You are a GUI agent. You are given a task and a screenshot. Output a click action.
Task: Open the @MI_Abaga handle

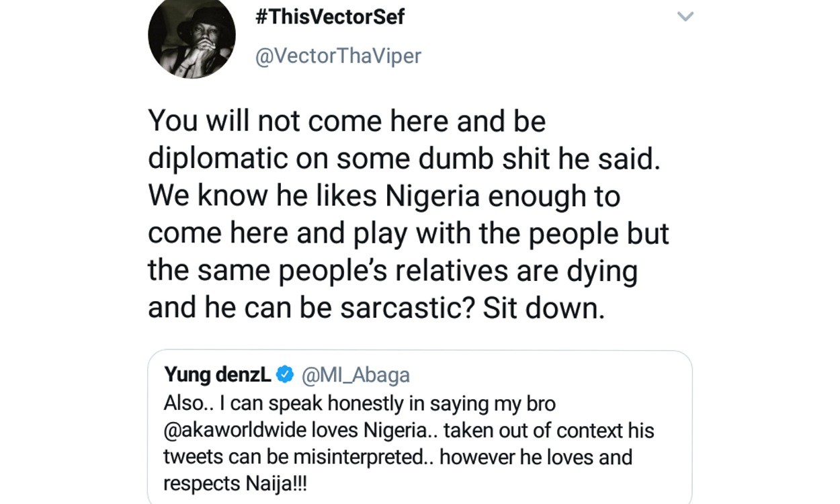click(x=356, y=375)
